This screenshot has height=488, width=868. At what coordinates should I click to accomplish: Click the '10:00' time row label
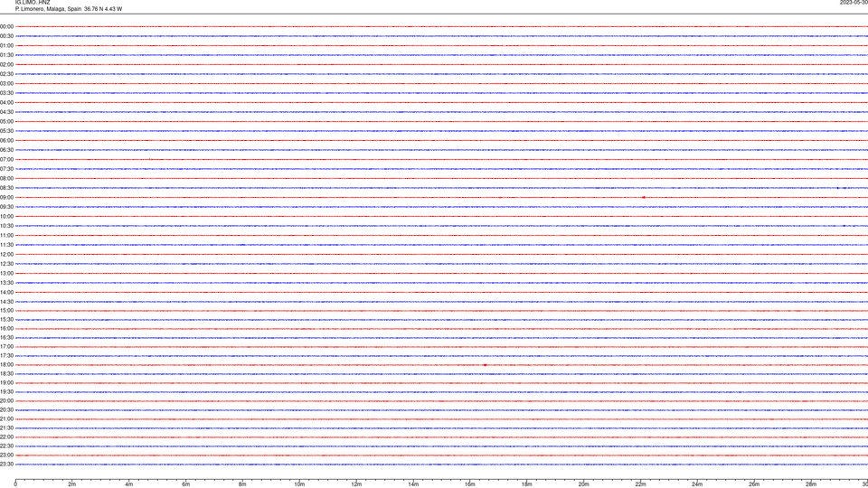pos(6,216)
